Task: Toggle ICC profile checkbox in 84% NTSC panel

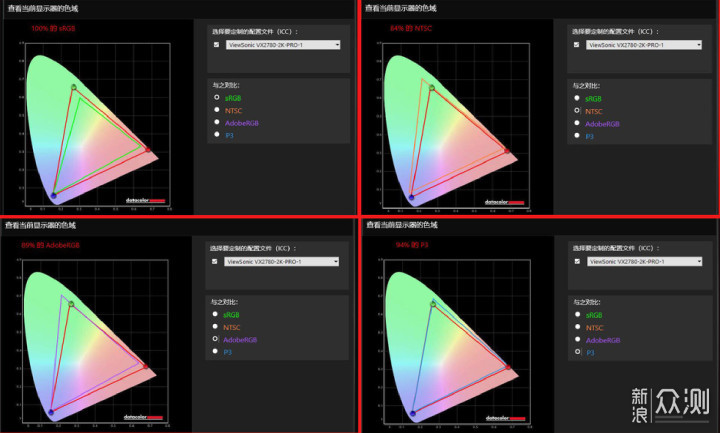Action: coord(576,45)
